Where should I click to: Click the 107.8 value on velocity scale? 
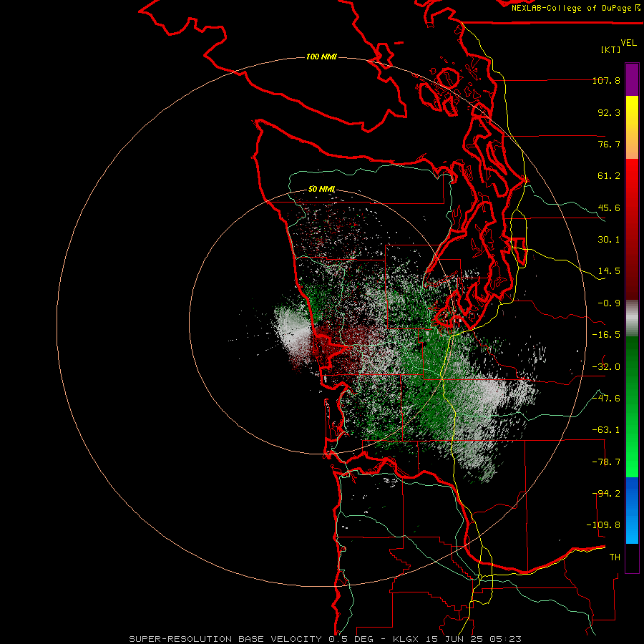pyautogui.click(x=606, y=80)
